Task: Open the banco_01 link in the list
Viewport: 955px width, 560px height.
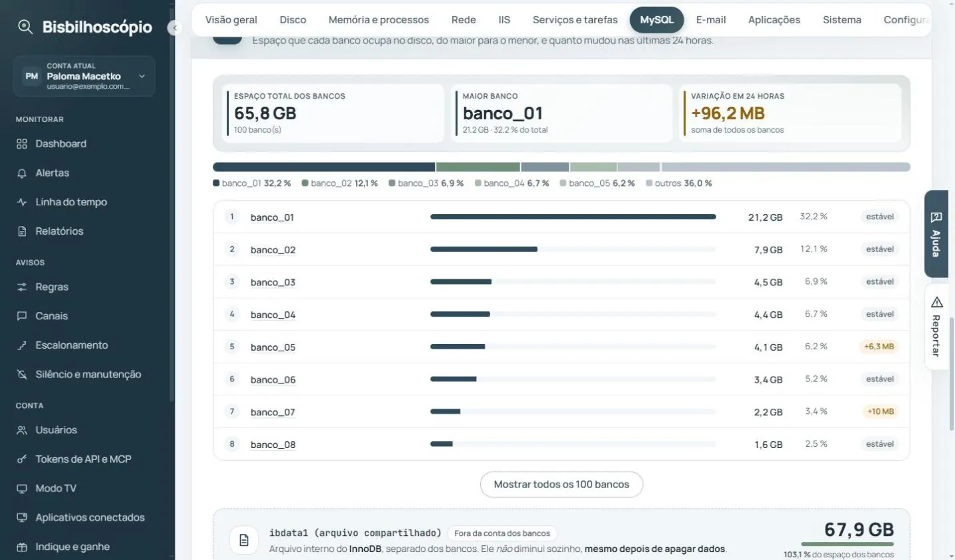Action: pyautogui.click(x=272, y=217)
